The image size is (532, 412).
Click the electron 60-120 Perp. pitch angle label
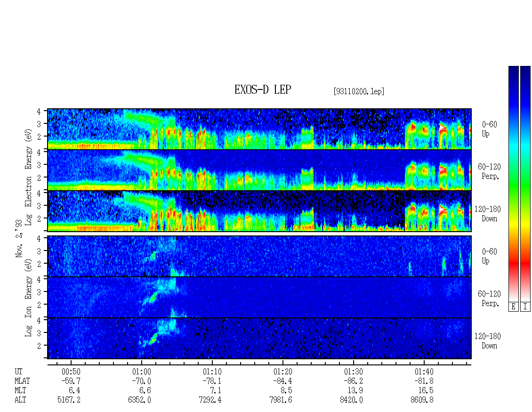click(489, 171)
